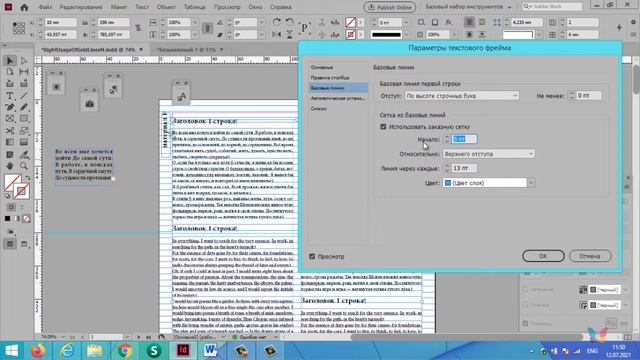
Task: Select the Pen tool
Action: 10,107
